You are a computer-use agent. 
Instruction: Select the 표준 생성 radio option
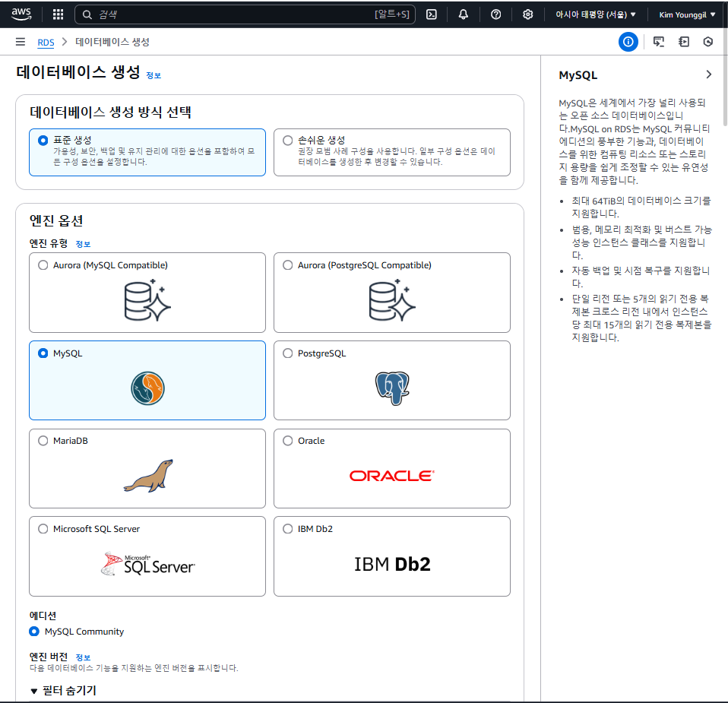43,141
